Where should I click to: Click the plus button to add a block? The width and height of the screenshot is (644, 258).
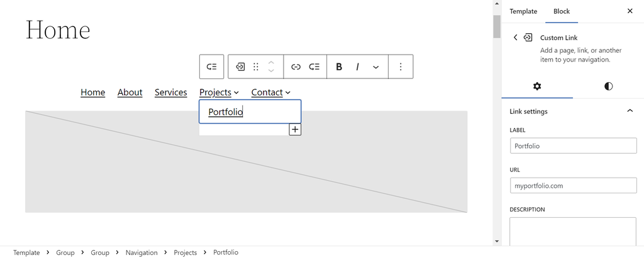click(x=295, y=129)
